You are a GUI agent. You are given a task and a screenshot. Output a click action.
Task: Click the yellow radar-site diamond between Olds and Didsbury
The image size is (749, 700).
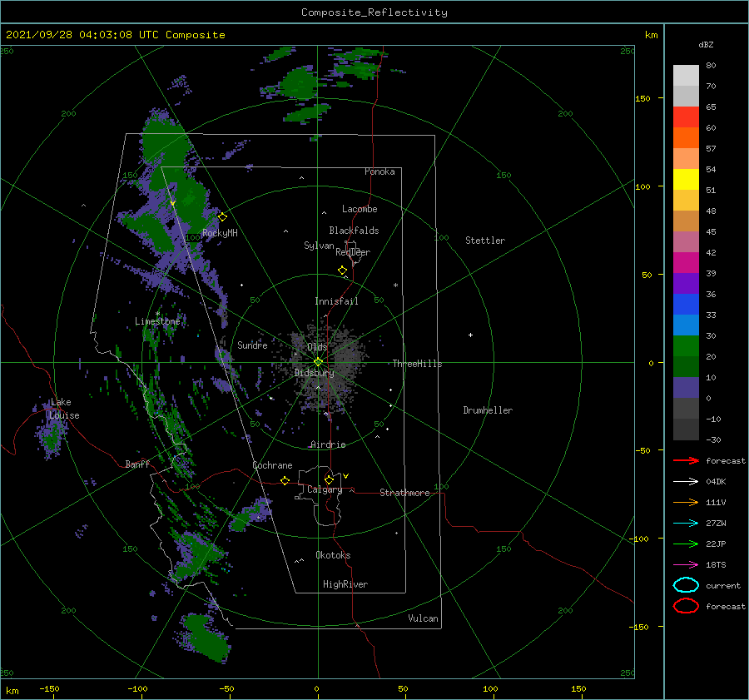click(x=318, y=362)
